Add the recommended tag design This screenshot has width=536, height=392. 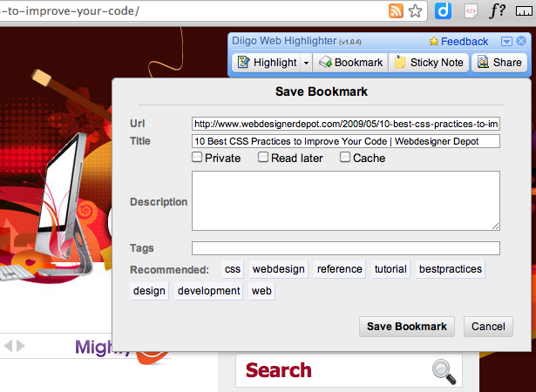(149, 291)
